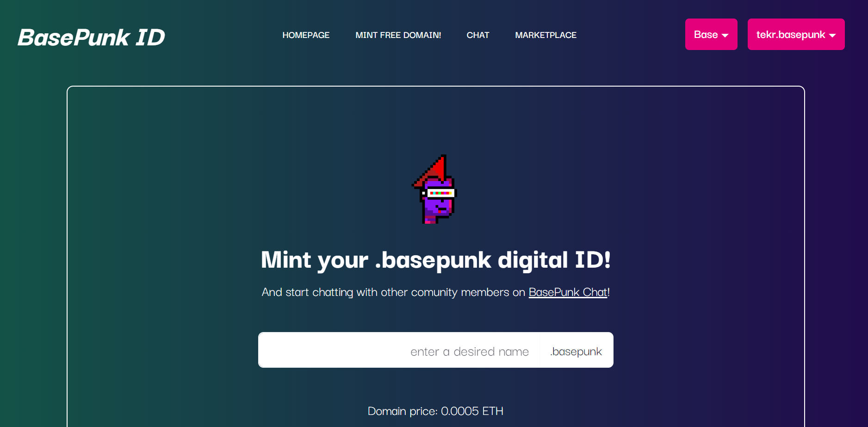Click the caret arrow beside Base
868x427 pixels.
pyautogui.click(x=725, y=36)
